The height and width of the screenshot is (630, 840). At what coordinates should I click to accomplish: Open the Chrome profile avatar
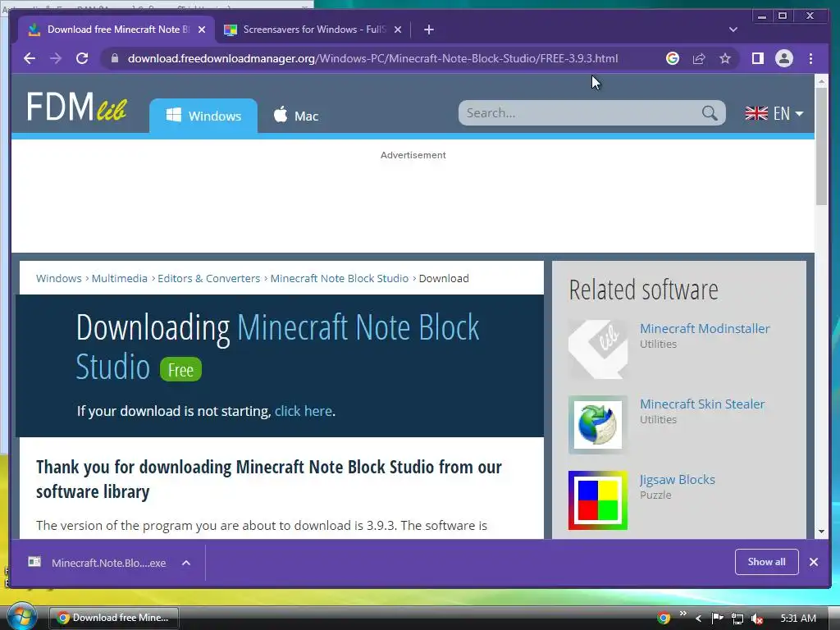pyautogui.click(x=783, y=58)
